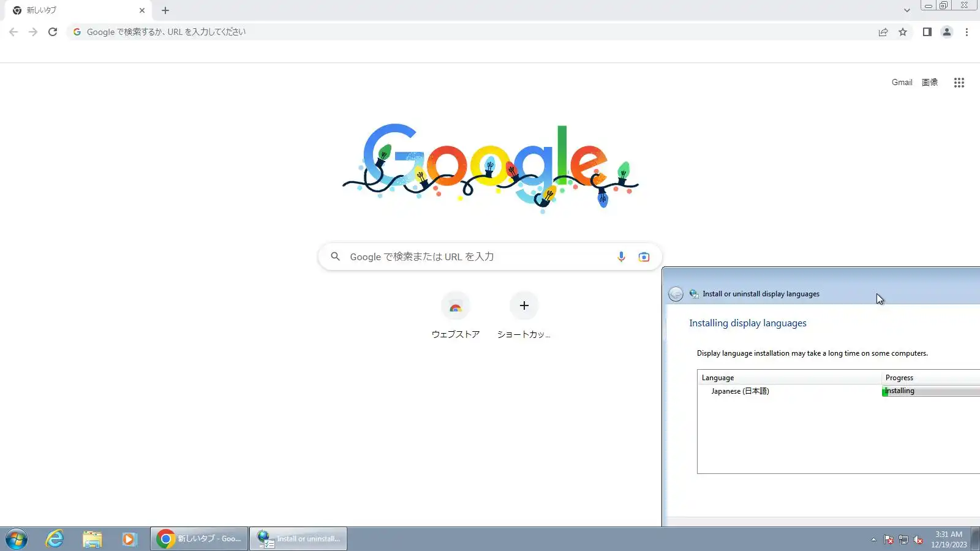The height and width of the screenshot is (551, 980).
Task: Click the Google search box
Action: pos(490,257)
